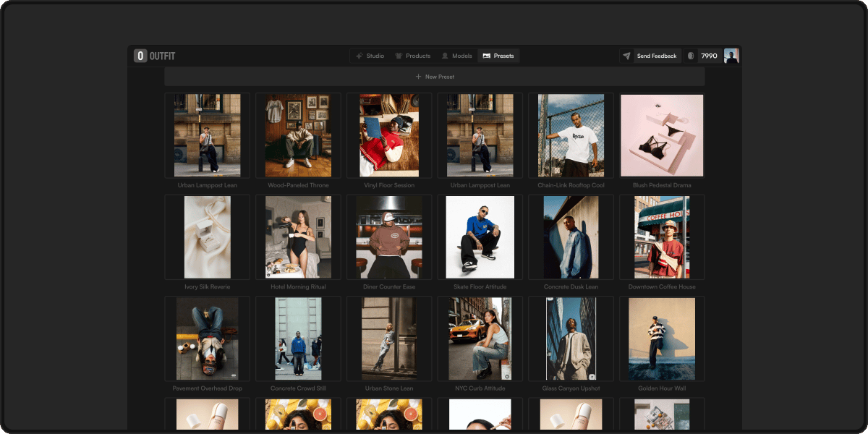Click the credits coin icon
Viewport: 868px width, 434px height.
691,56
